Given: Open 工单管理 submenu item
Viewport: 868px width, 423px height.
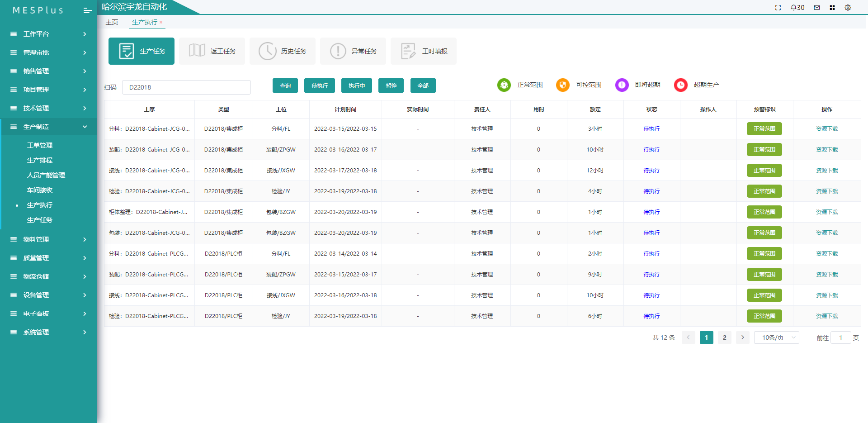Looking at the screenshot, I should 40,145.
